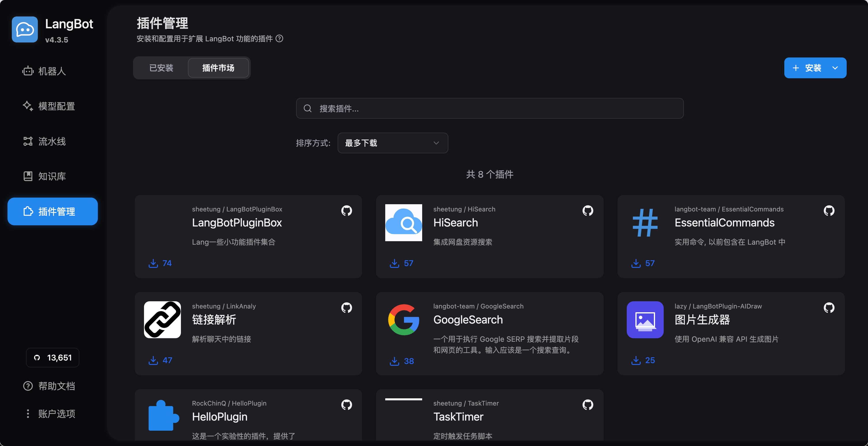The height and width of the screenshot is (446, 868).
Task: Click the 链接解析 chain link icon
Action: [x=162, y=320]
